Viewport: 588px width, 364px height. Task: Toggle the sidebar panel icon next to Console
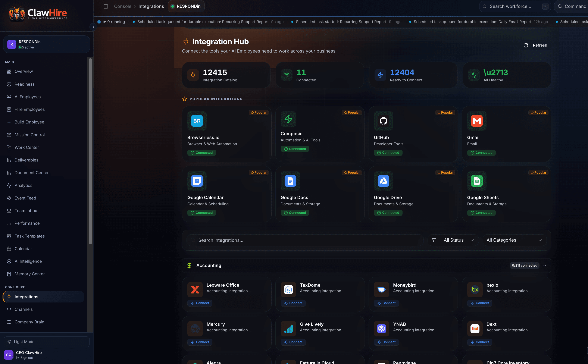(106, 6)
